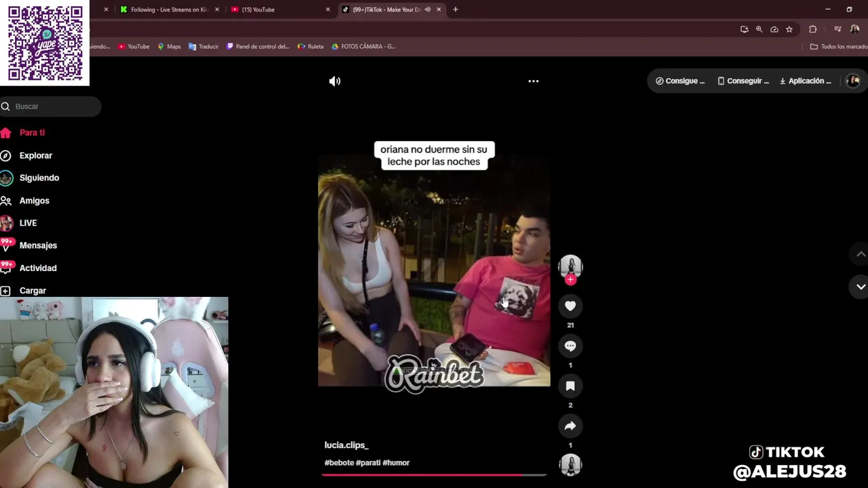Go to previous video with up chevron
This screenshot has width=868, height=488.
click(861, 254)
